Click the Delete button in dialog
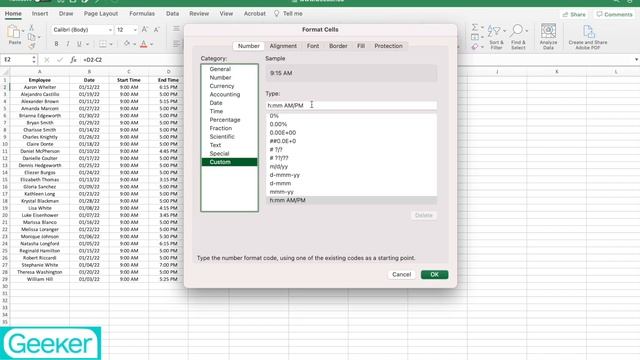The image size is (640, 360). tap(423, 215)
